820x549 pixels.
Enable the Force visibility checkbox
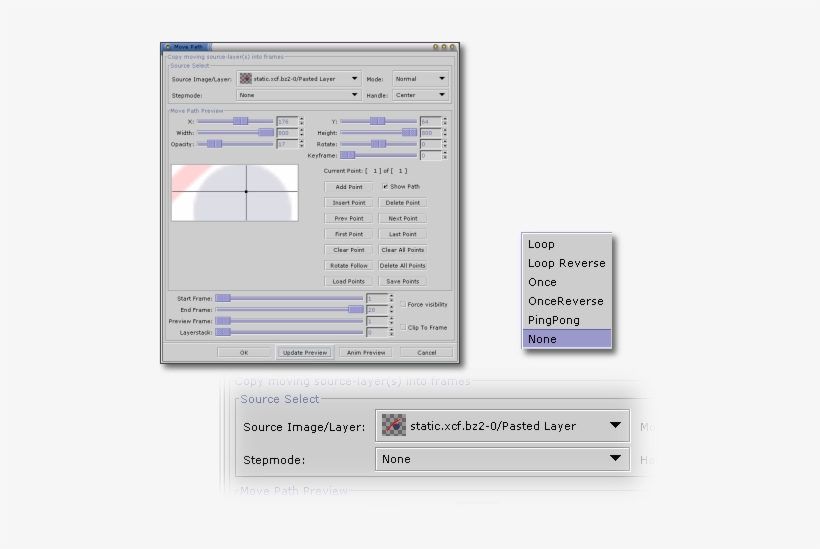pyautogui.click(x=403, y=304)
